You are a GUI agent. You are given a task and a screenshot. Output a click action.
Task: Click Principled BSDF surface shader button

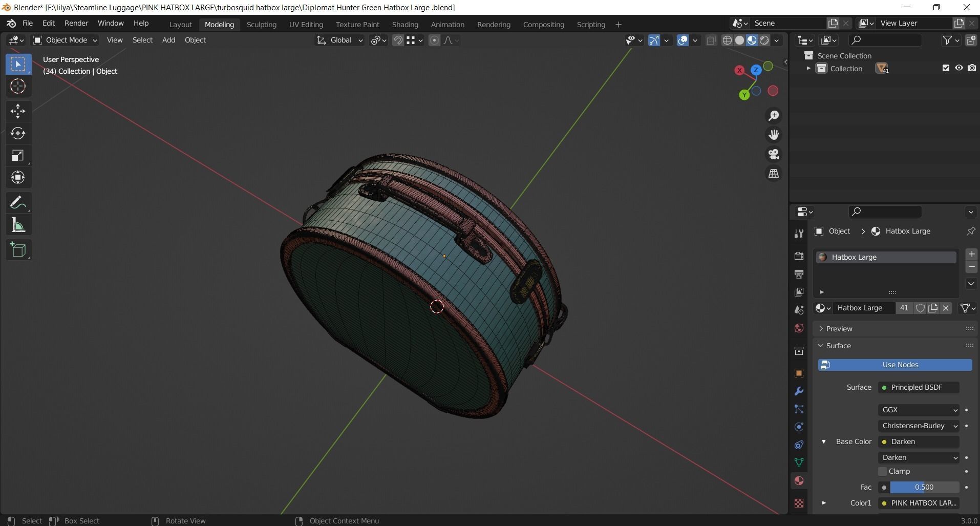(919, 387)
